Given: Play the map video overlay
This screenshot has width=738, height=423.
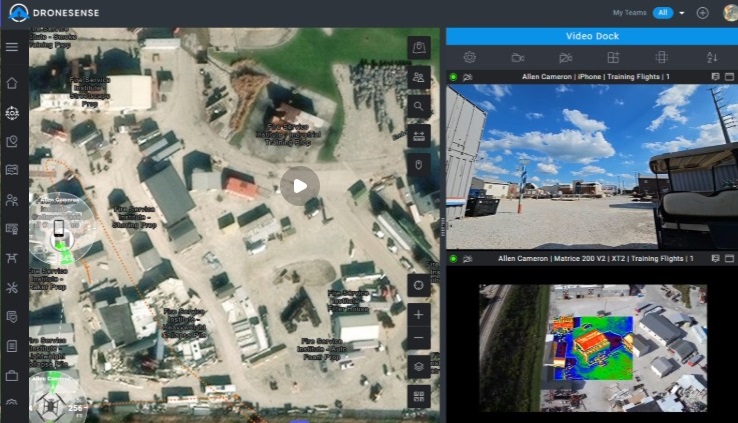Looking at the screenshot, I should click(x=300, y=186).
